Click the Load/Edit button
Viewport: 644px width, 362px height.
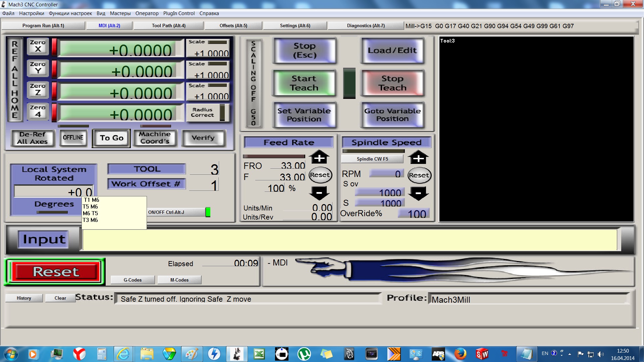point(392,51)
